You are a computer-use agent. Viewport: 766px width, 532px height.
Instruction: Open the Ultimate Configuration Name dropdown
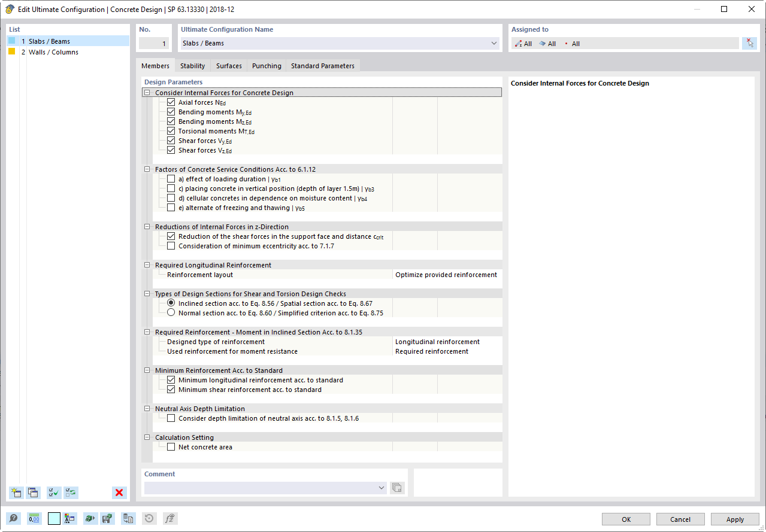(x=493, y=43)
